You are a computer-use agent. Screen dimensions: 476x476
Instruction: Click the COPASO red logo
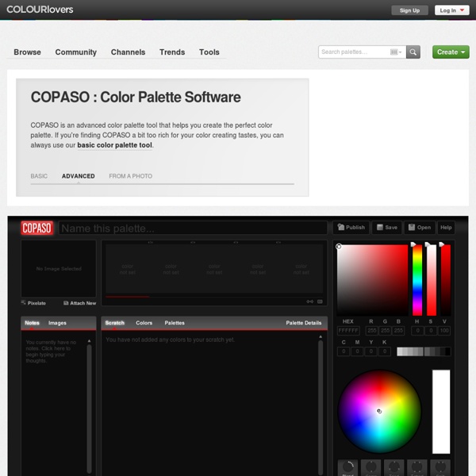[36, 228]
